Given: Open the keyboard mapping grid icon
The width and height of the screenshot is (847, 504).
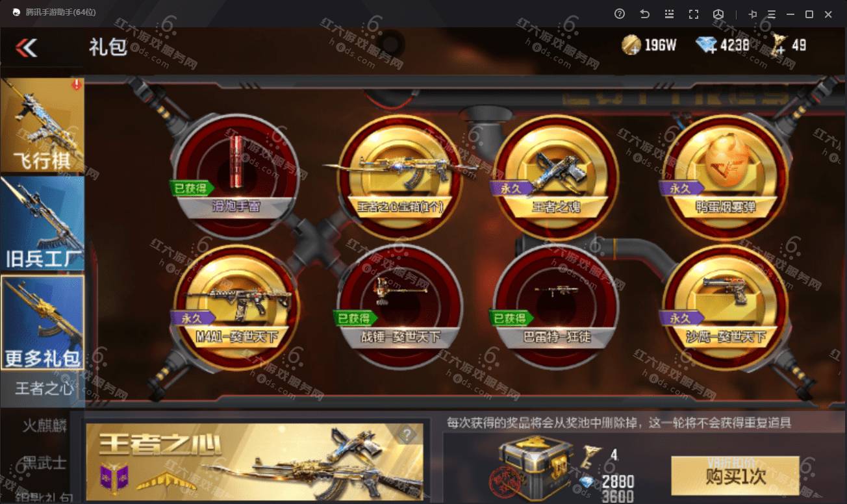Looking at the screenshot, I should [x=669, y=14].
